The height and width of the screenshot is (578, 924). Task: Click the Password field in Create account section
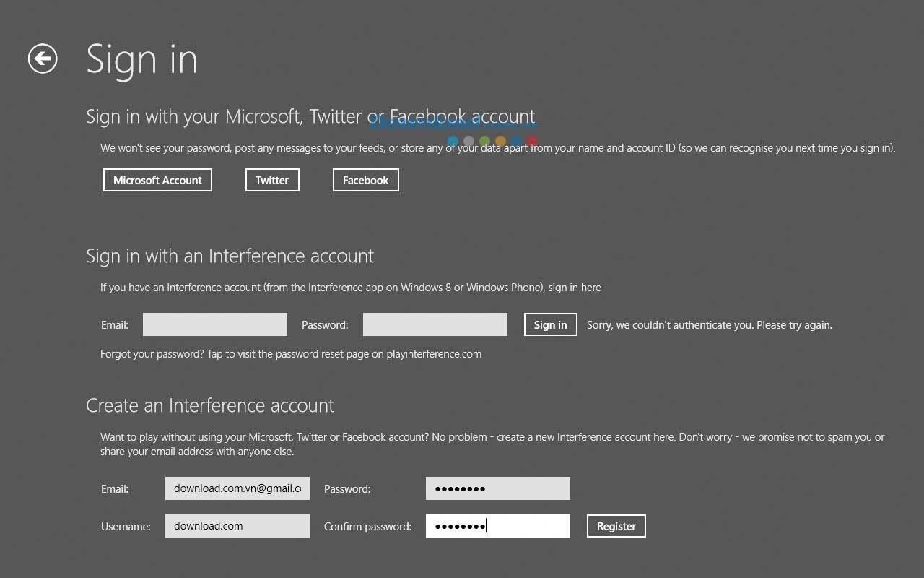point(497,488)
